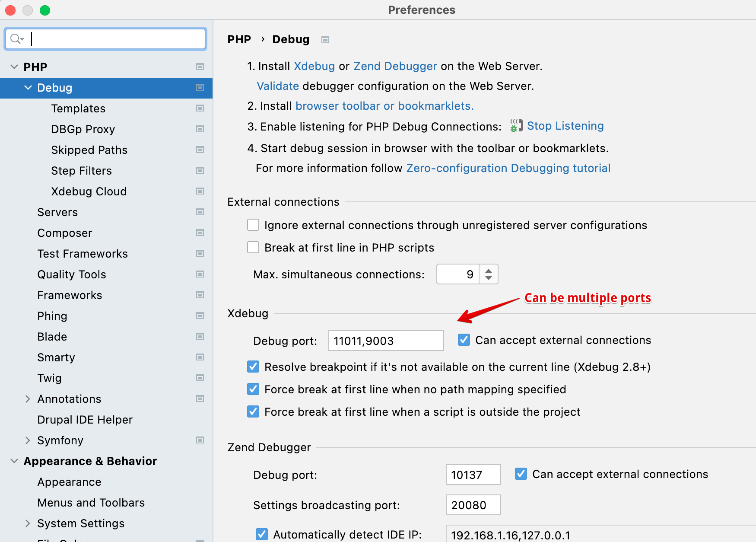Screen dimensions: 756x542
Task: Decrease max simultaneous connections with down arrow
Action: (489, 278)
